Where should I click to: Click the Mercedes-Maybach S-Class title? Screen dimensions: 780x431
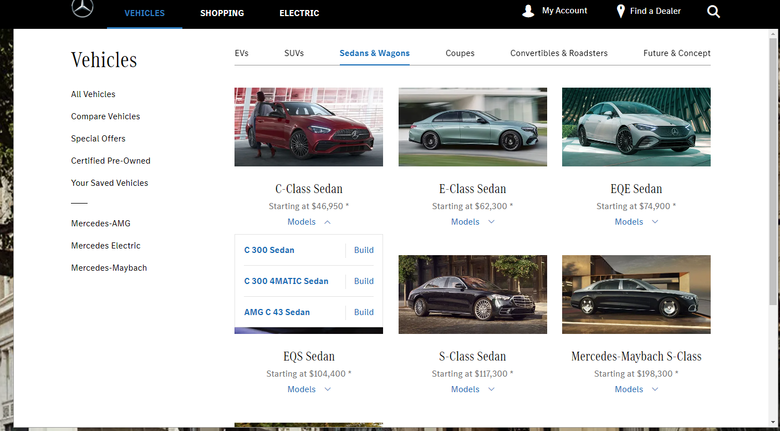(636, 356)
